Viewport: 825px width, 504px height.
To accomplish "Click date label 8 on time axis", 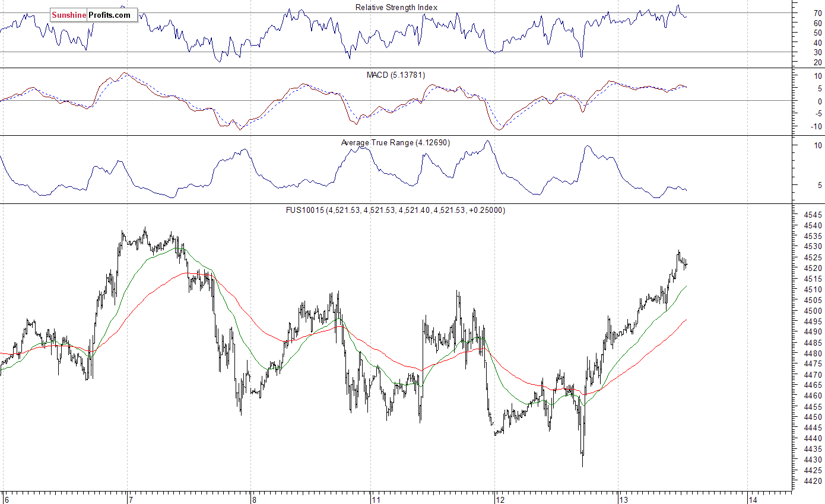I will pos(253,499).
